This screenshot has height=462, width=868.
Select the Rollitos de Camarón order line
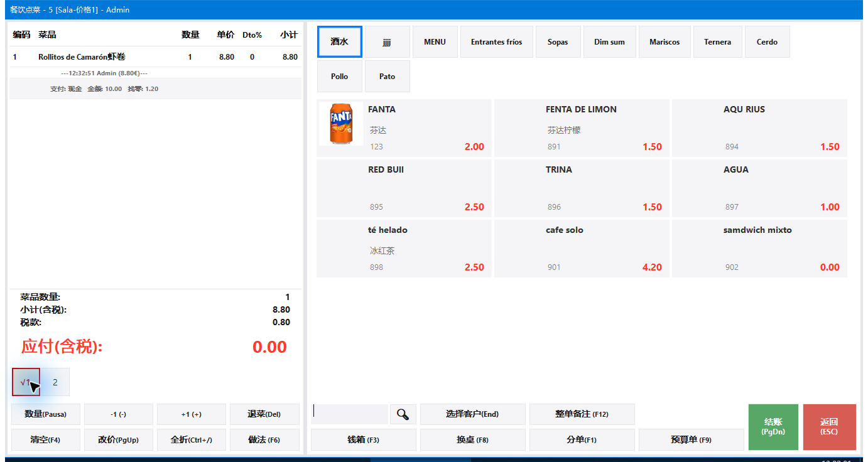pyautogui.click(x=155, y=57)
